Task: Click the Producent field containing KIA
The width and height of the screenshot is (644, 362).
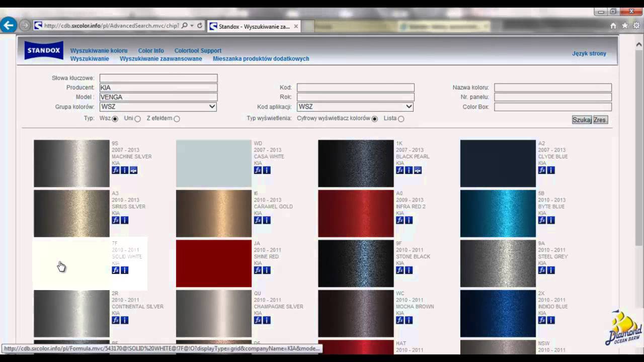Action: (158, 87)
